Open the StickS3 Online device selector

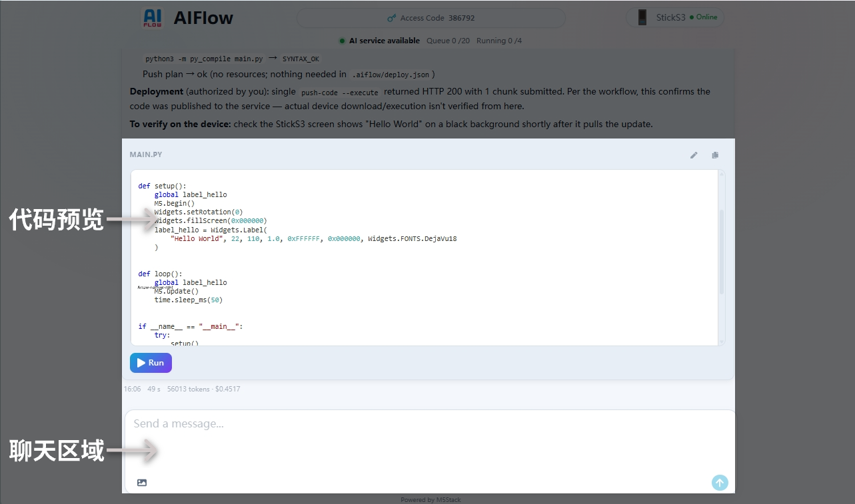coord(674,17)
